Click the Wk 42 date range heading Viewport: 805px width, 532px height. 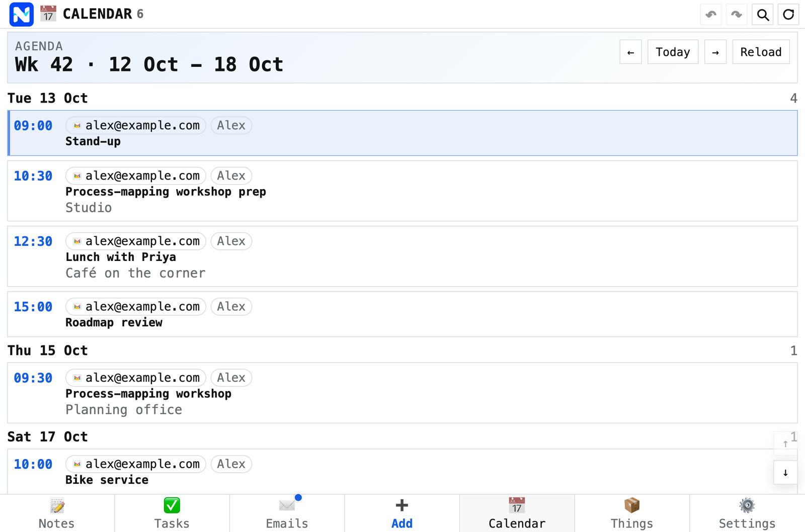(x=149, y=64)
